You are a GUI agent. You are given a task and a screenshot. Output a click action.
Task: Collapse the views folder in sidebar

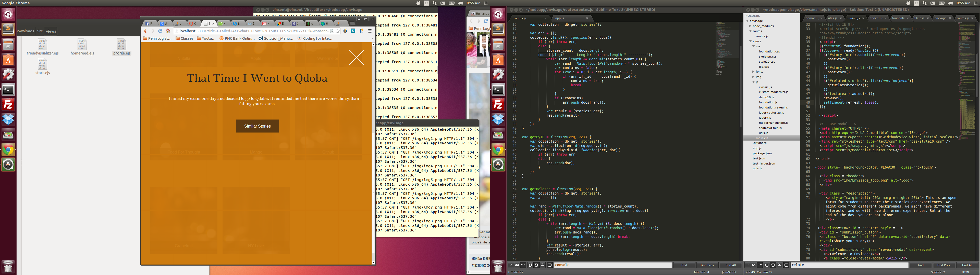pos(751,42)
